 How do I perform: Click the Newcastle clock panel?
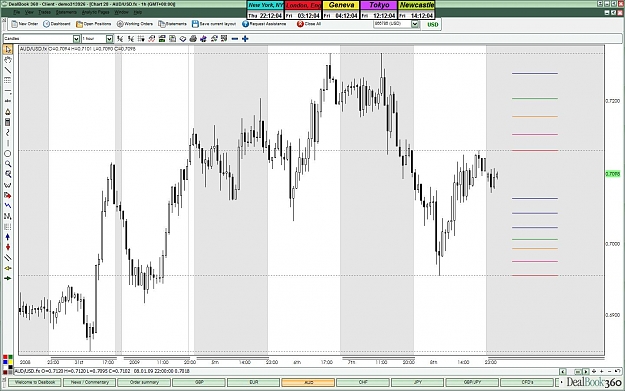(x=416, y=10)
